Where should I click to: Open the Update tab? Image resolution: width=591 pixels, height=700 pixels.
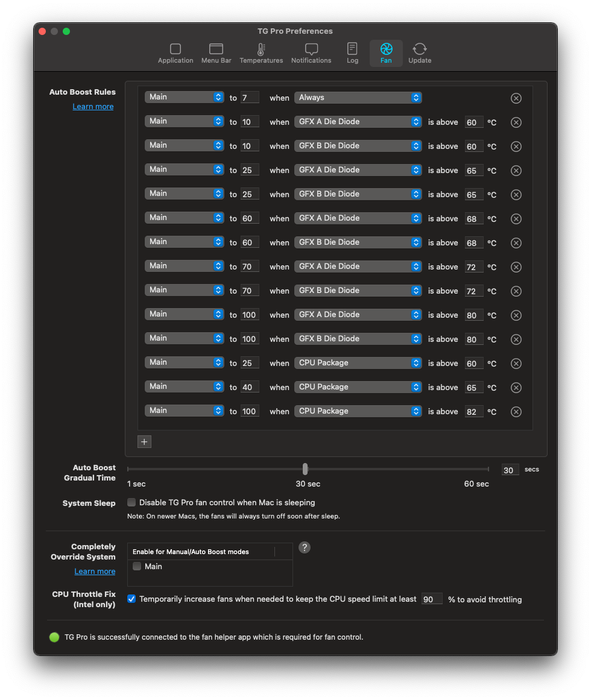coord(420,53)
